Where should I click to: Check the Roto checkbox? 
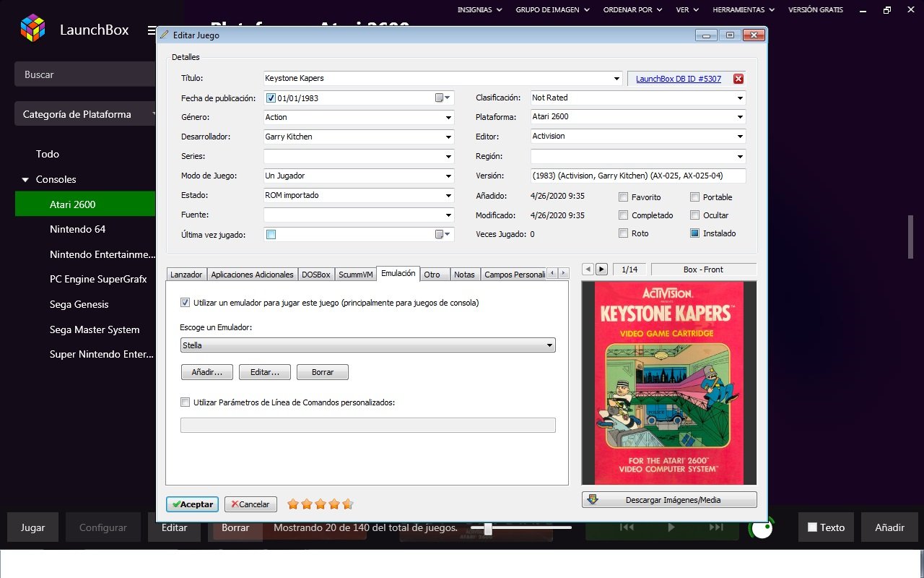click(624, 233)
